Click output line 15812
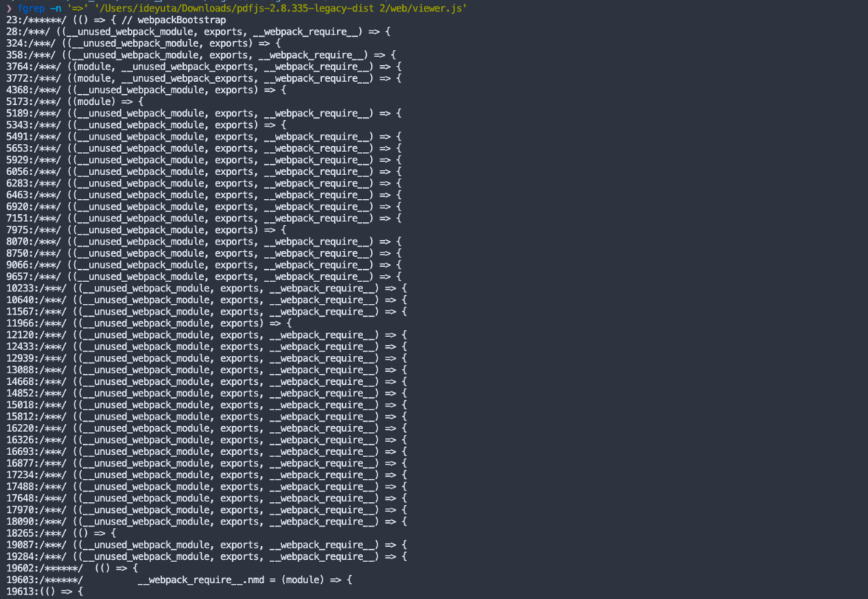The width and height of the screenshot is (868, 599). coord(207,417)
